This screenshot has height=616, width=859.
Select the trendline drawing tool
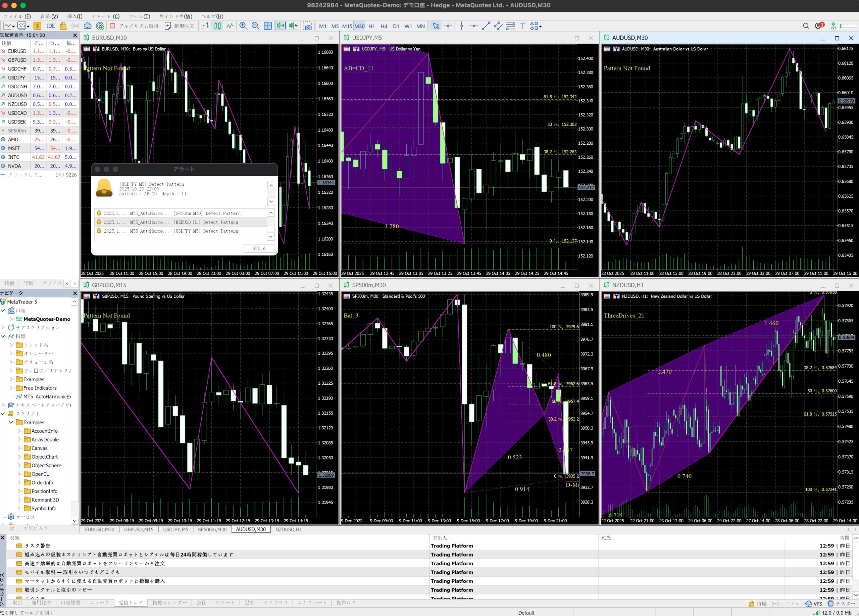(x=486, y=26)
